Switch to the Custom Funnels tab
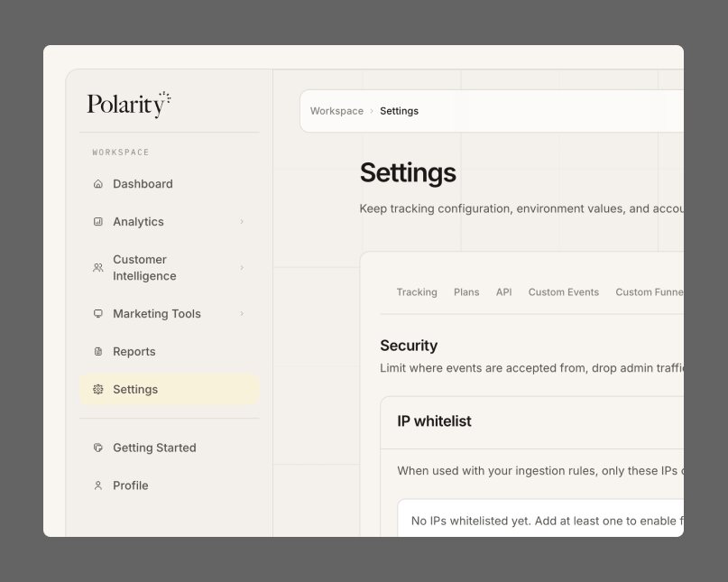Screen dimensions: 728x582 (650, 292)
